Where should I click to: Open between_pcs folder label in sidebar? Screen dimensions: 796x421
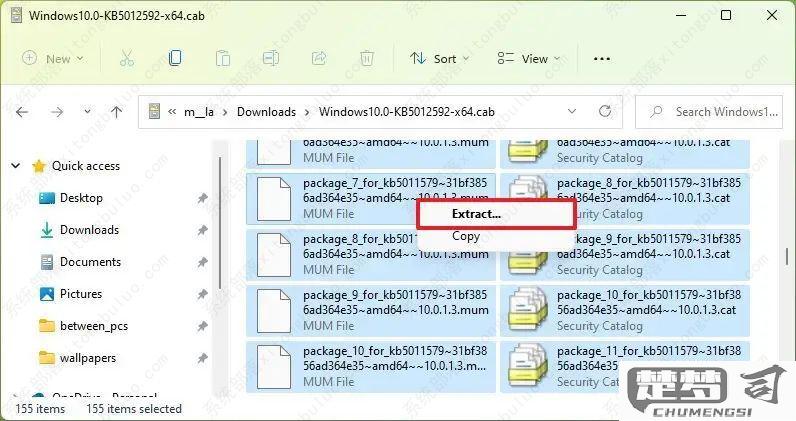[94, 326]
